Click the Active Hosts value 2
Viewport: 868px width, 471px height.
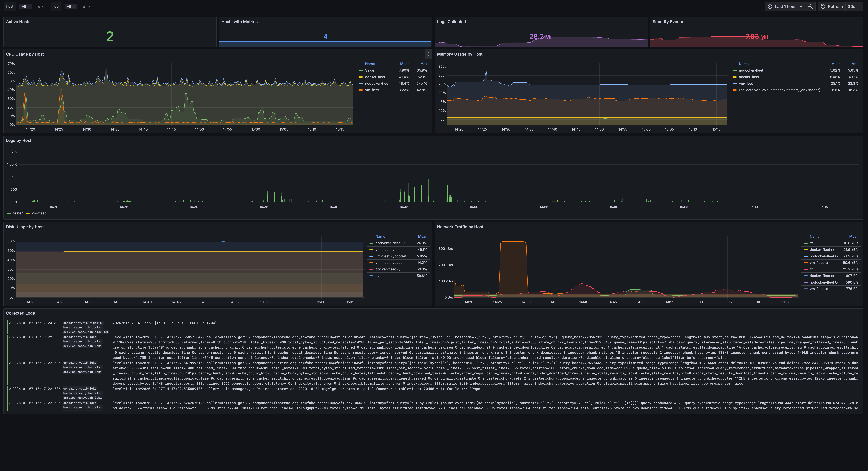click(110, 36)
